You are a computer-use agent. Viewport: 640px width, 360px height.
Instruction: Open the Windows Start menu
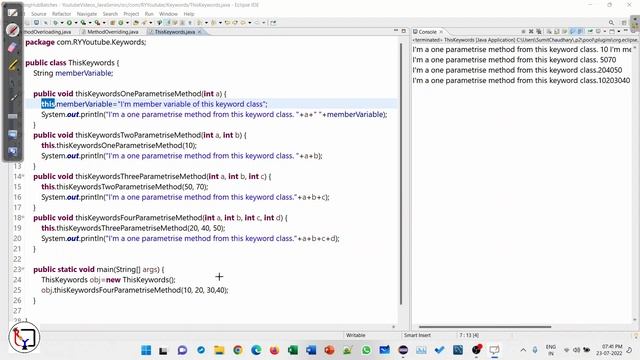point(146,350)
